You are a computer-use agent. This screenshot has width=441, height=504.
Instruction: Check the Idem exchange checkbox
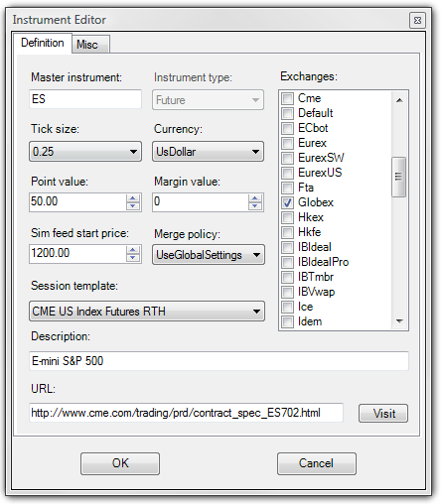coord(287,321)
